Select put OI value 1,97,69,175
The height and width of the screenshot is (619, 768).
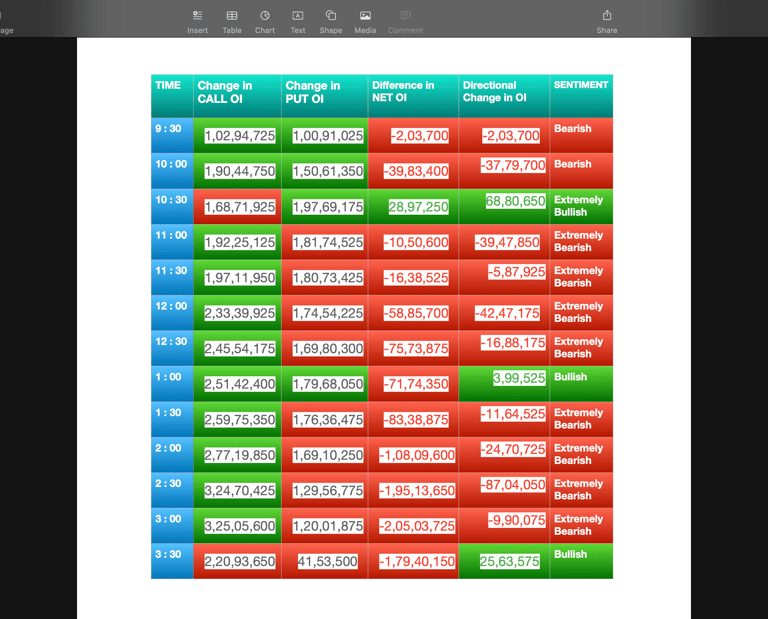tap(328, 207)
